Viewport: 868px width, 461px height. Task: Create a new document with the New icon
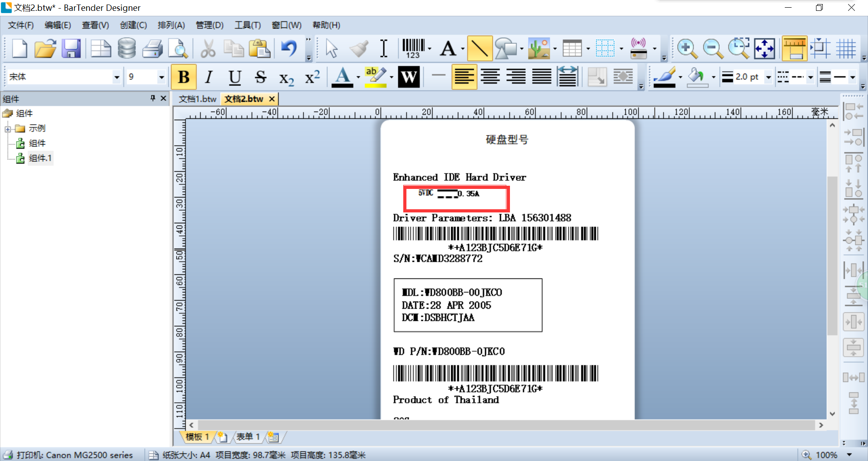[x=19, y=48]
